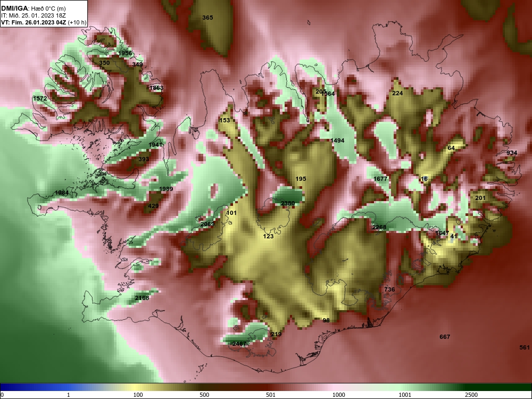Select the 98 height label
The image size is (532, 399).
coord(326,320)
